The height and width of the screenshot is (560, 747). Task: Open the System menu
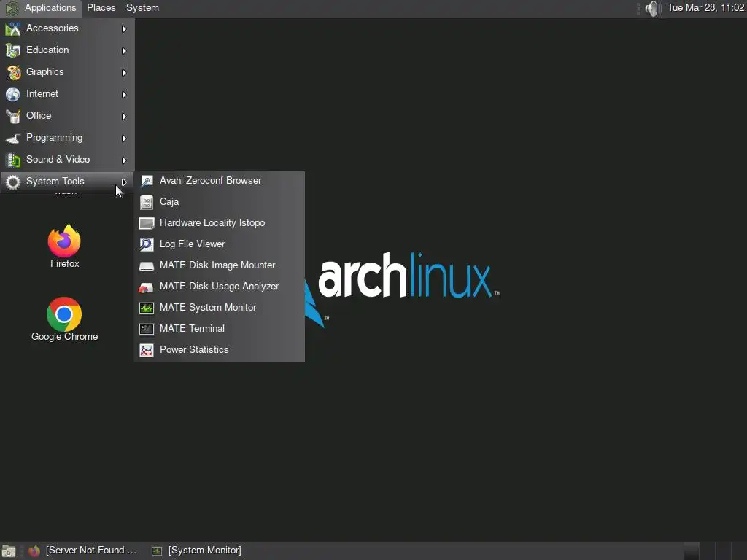[x=142, y=8]
